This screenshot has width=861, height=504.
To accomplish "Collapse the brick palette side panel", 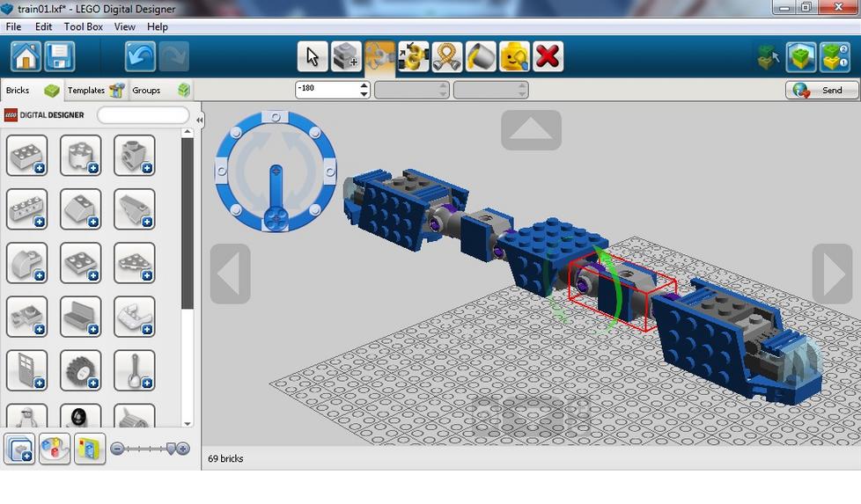I will click(200, 119).
